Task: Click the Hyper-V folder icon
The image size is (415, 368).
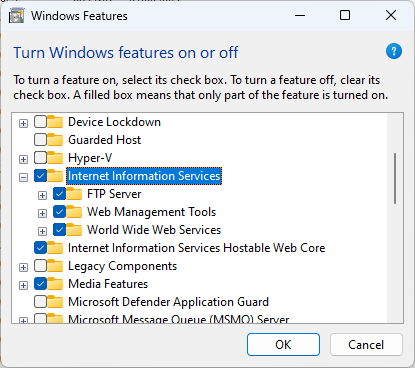Action: [x=55, y=158]
